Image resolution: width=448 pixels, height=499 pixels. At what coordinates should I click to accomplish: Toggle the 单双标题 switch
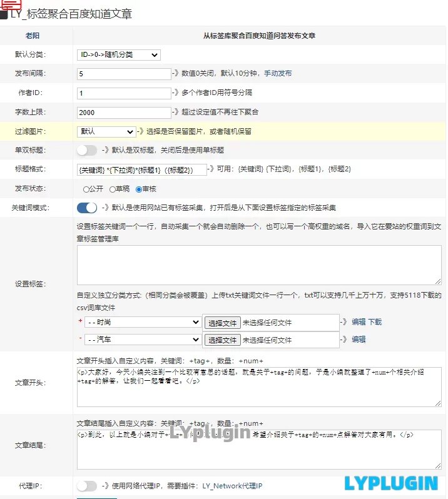click(86, 150)
